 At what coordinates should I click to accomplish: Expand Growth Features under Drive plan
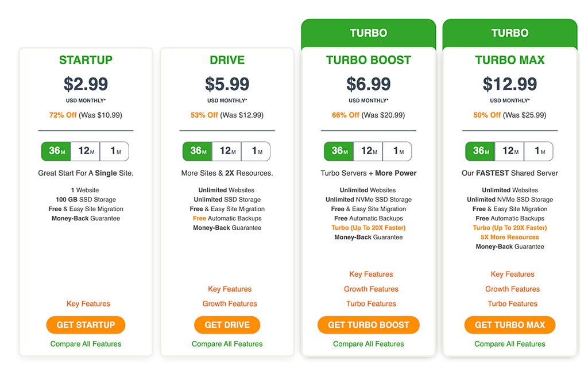[230, 304]
